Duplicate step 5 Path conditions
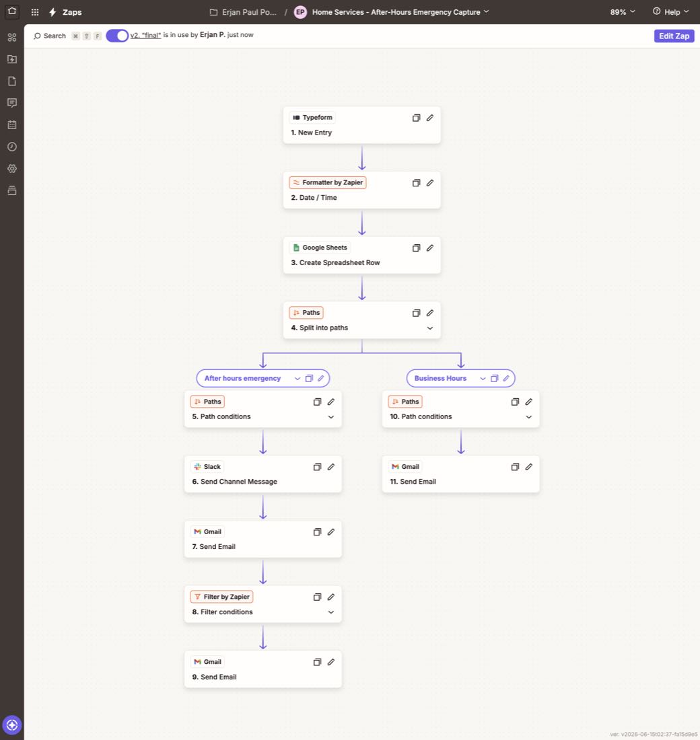Image resolution: width=700 pixels, height=740 pixels. (x=318, y=402)
